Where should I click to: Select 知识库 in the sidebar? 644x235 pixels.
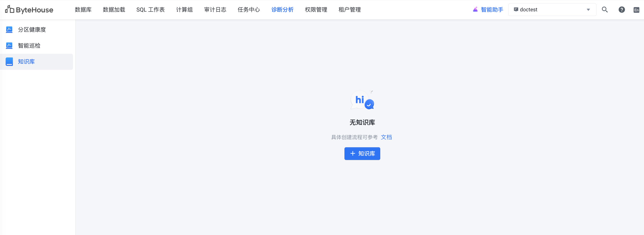click(36, 62)
